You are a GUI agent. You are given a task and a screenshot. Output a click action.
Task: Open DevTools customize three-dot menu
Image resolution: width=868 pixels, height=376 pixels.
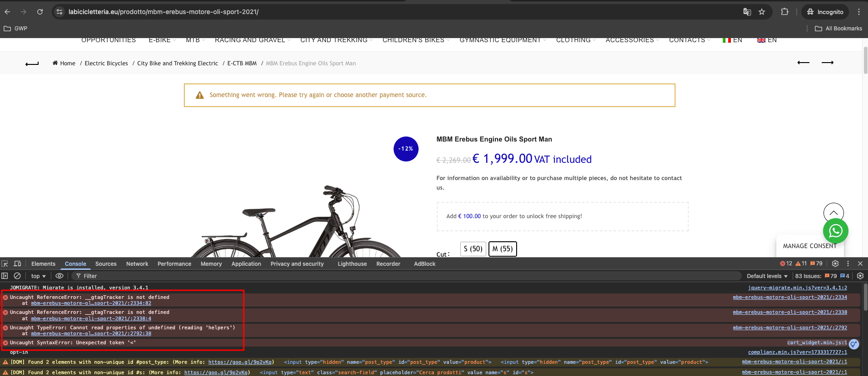[x=848, y=264]
